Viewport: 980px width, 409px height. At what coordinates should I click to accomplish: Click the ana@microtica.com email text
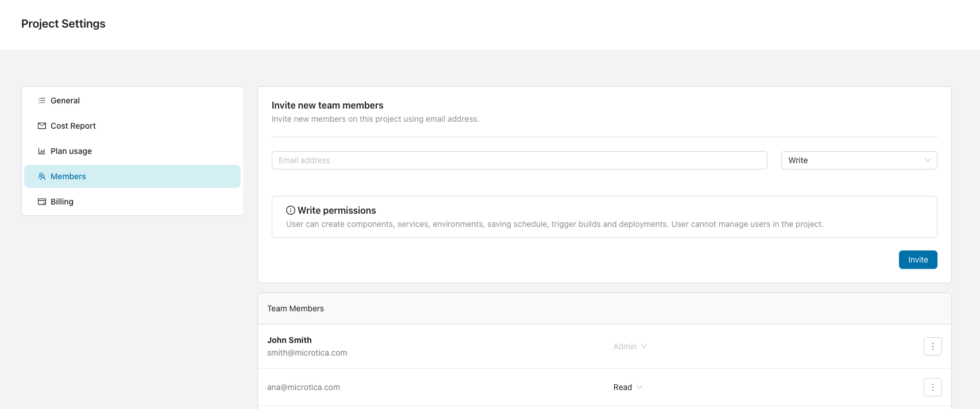(x=303, y=387)
